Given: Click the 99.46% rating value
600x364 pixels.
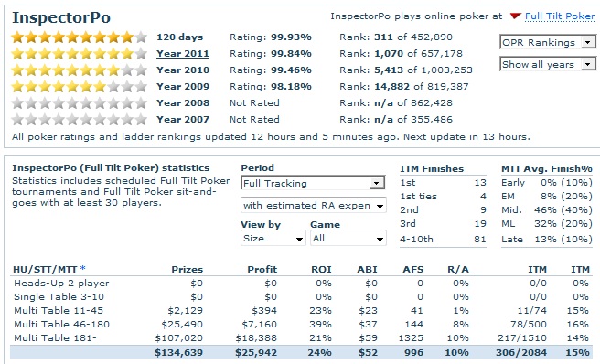Looking at the screenshot, I should (291, 70).
